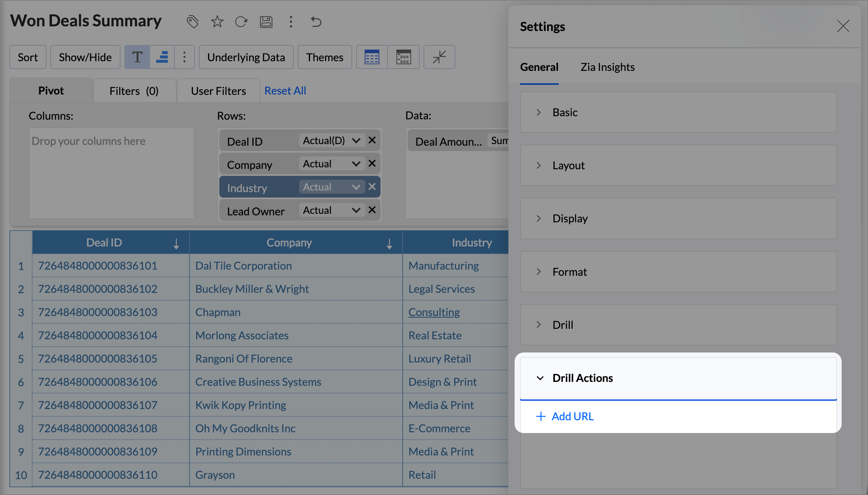Viewport: 868px width, 495px height.
Task: Save the report using the floppy disk icon
Action: pos(266,22)
